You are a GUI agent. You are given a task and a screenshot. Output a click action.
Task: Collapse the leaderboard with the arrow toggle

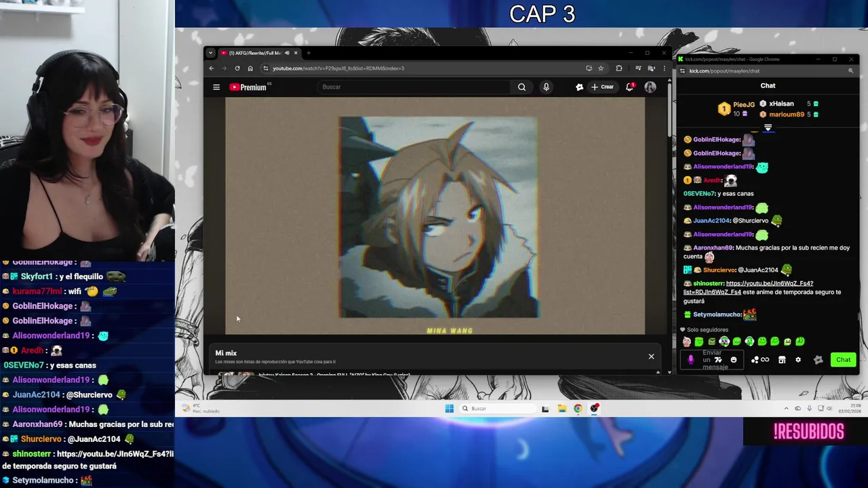768,127
